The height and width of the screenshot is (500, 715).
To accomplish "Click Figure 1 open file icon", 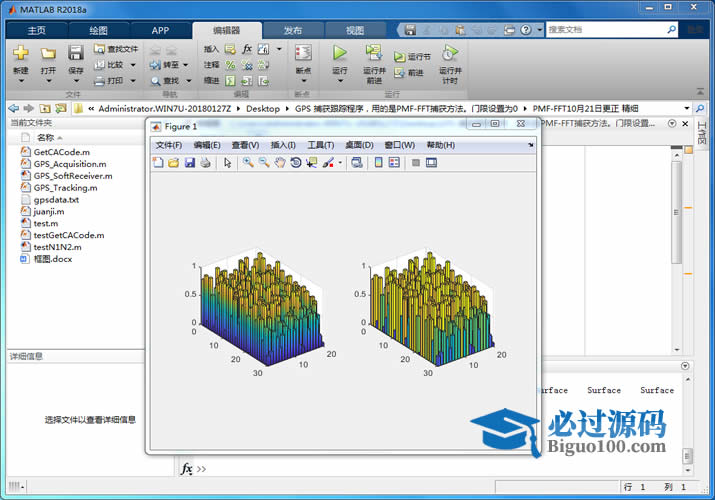I will click(174, 162).
